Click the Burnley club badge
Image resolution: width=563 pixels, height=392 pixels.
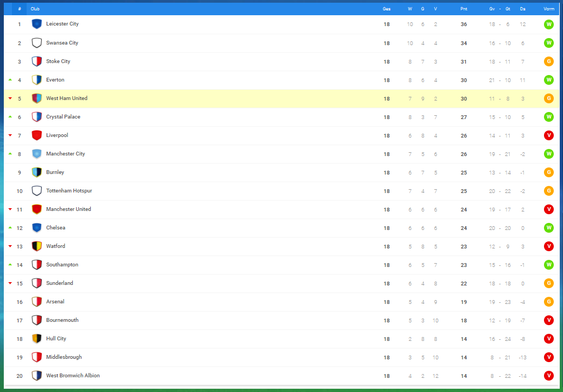pos(36,172)
